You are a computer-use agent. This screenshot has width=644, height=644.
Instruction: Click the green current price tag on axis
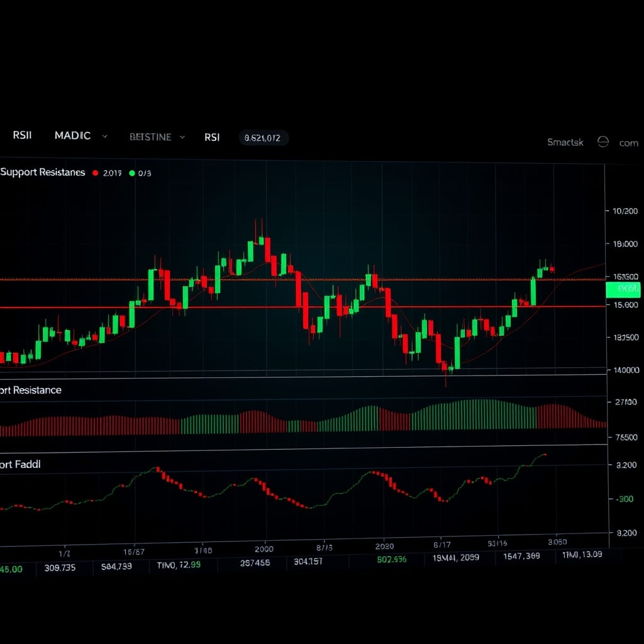coord(623,289)
